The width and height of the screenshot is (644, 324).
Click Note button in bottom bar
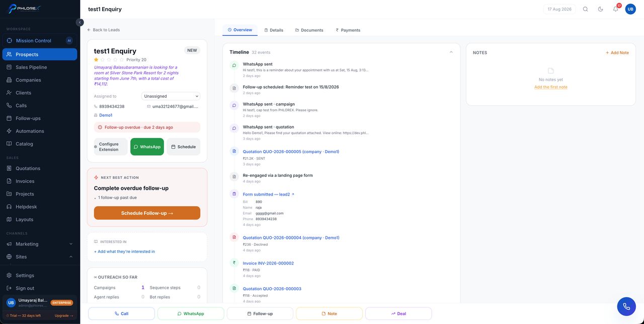pos(329,313)
